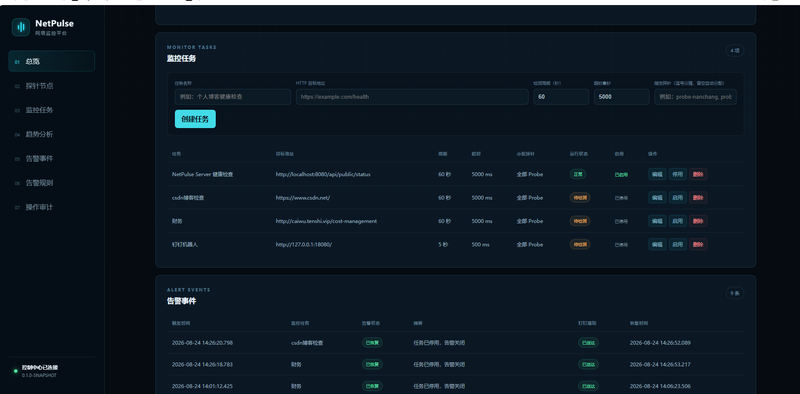Click the 正常 status badge
Viewport: 800px width, 394px height.
[578, 174]
